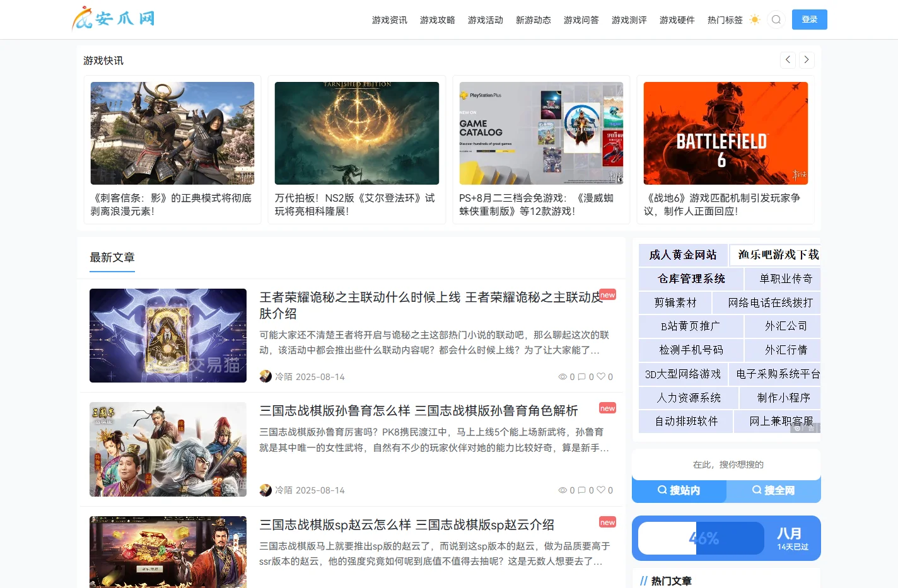Image resolution: width=898 pixels, height=588 pixels.
Task: Open the 游戏攻略 menu item
Action: pos(438,20)
